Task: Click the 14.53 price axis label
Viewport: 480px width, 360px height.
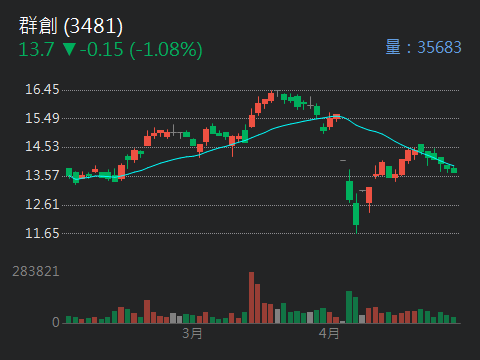Action: 42,147
